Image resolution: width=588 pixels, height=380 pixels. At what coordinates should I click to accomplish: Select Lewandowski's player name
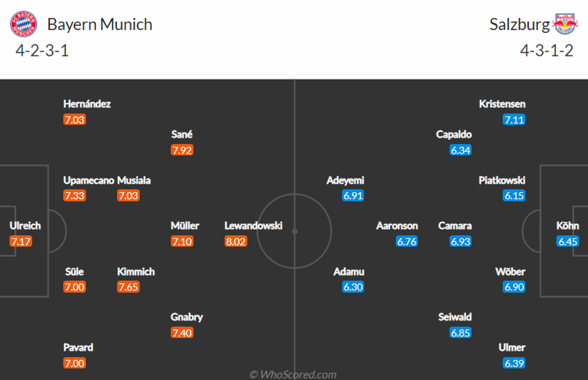tap(253, 226)
